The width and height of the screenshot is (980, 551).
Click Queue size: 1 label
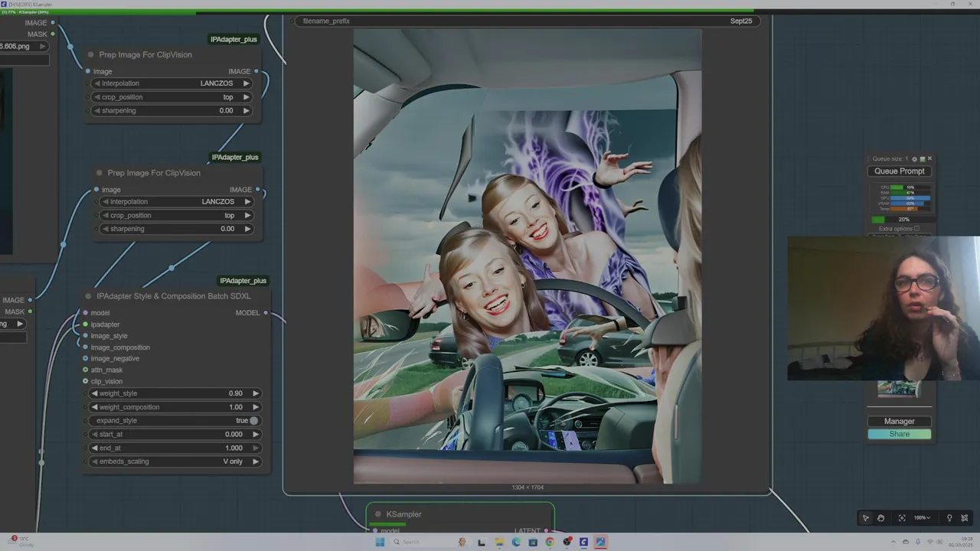890,158
